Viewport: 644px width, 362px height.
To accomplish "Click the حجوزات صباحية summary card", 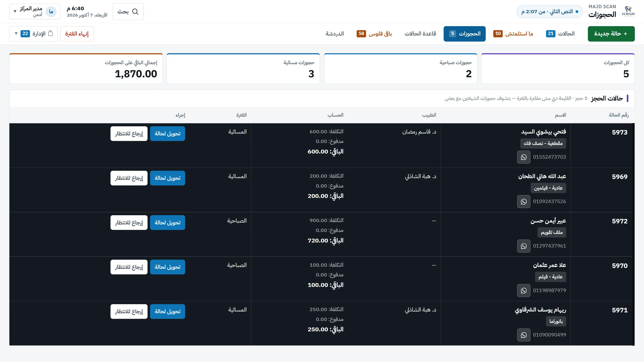I will click(400, 69).
